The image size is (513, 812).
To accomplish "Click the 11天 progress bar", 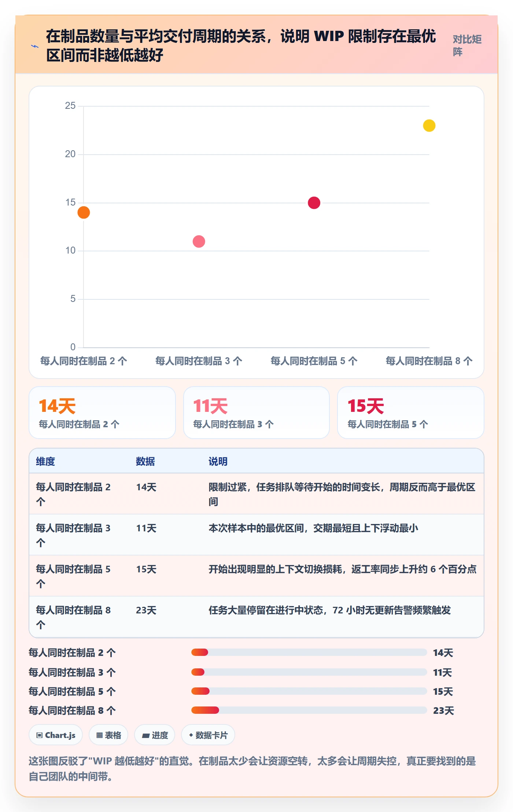I will 309,672.
